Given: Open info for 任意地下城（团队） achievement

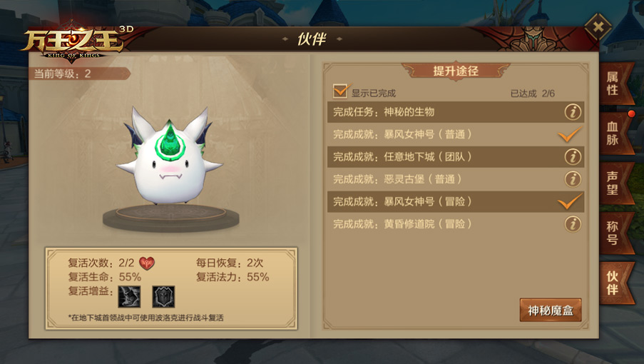Looking at the screenshot, I should (x=573, y=156).
